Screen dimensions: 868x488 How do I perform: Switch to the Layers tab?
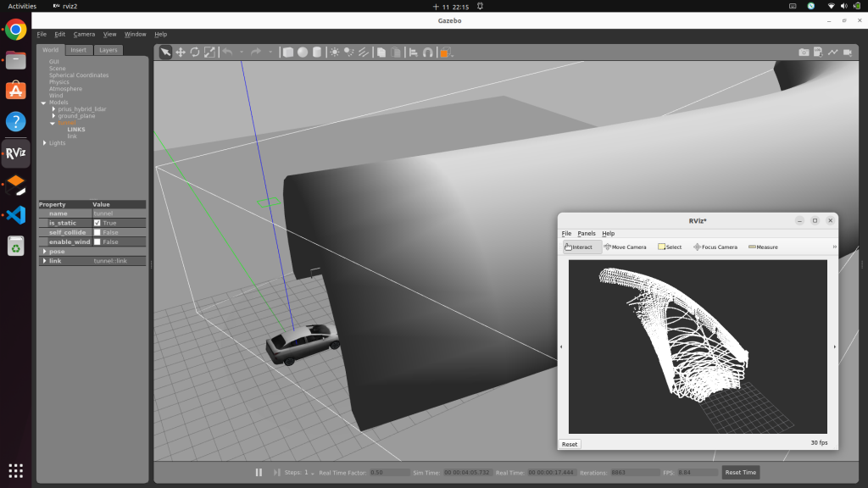click(108, 50)
